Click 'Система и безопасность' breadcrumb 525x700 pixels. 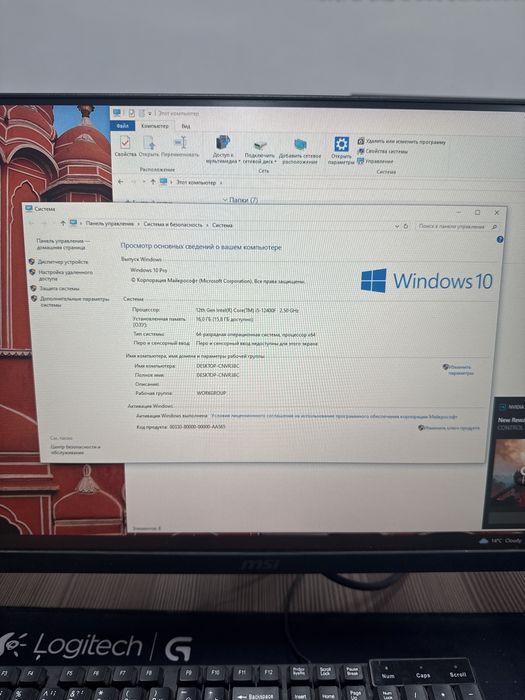click(x=173, y=225)
